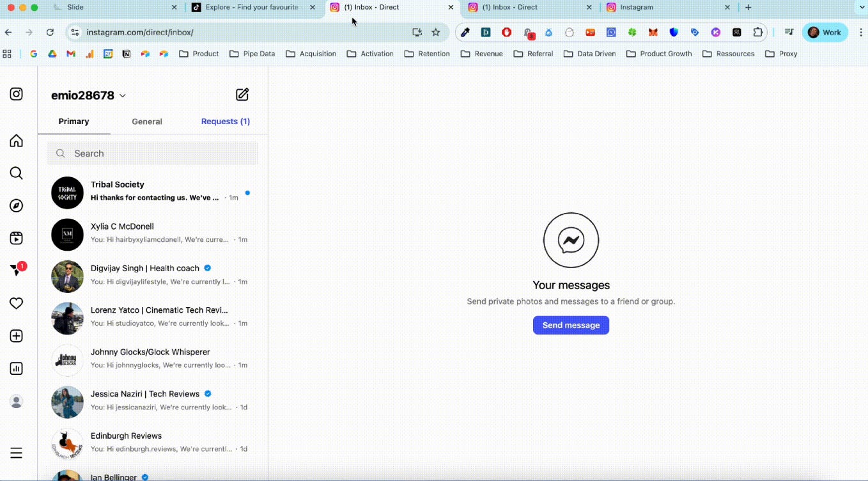Click the Messenger icon in empty state
Screen dimensions: 868x481
tap(571, 240)
